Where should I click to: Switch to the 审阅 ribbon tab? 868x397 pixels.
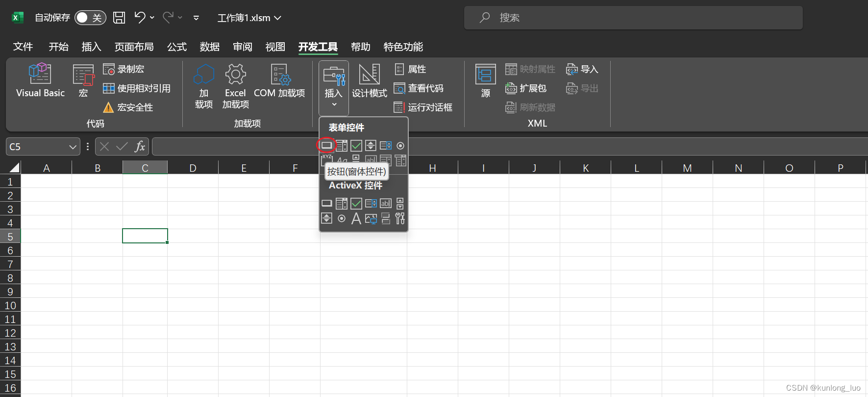point(243,47)
